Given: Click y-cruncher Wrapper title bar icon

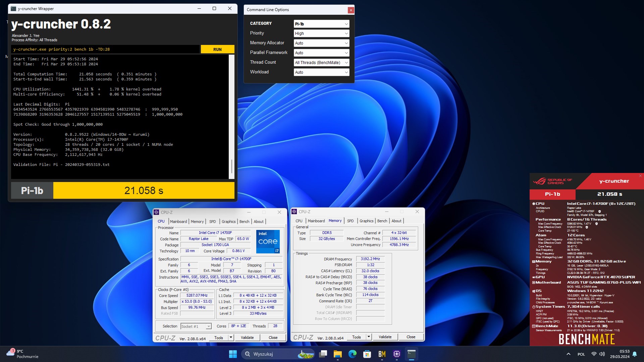Looking at the screenshot, I should click(x=13, y=9).
